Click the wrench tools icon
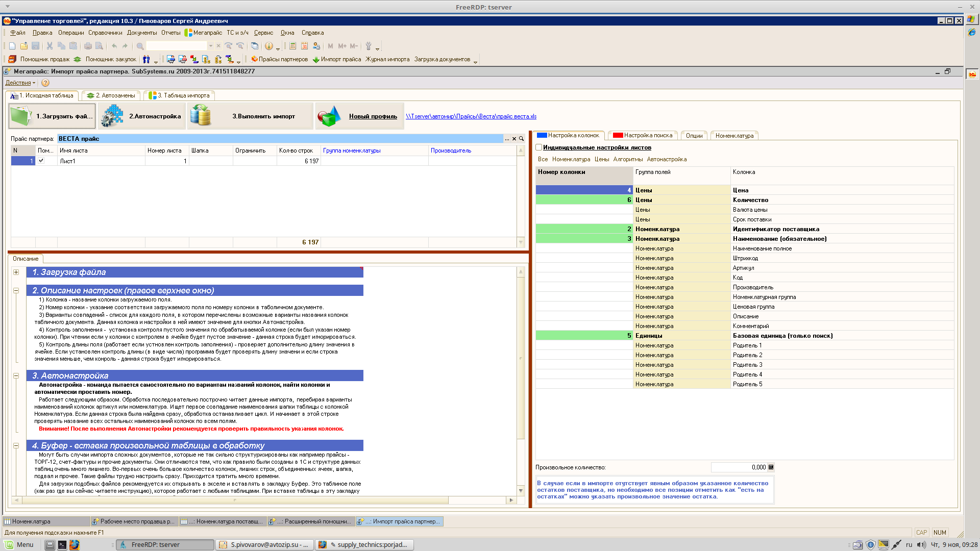Screen dimensions: 980x551 (x=368, y=46)
